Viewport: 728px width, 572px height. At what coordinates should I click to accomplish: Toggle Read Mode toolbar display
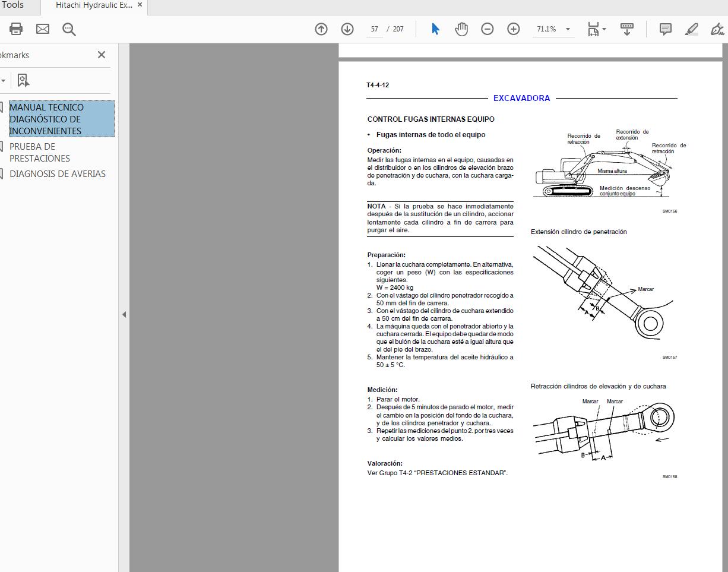pyautogui.click(x=627, y=29)
